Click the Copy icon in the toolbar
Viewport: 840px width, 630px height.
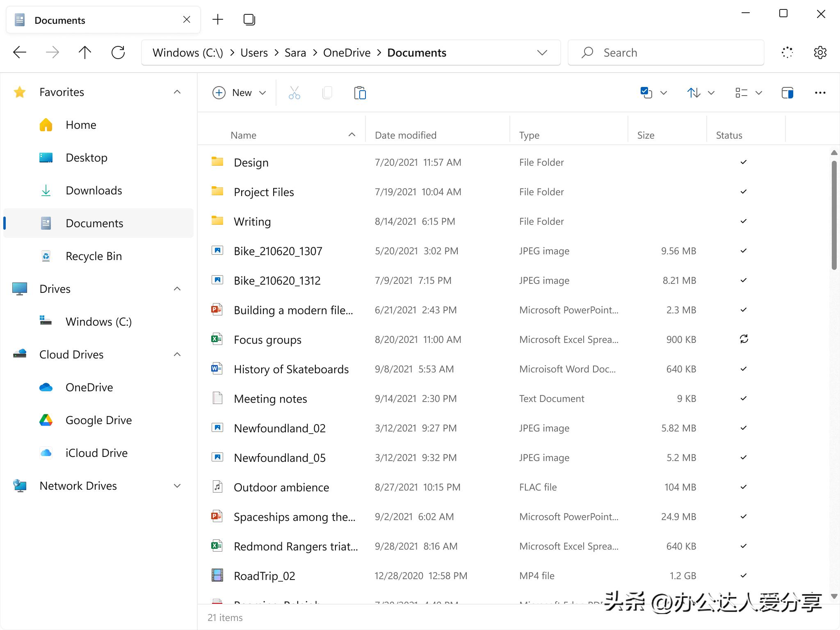click(x=327, y=93)
